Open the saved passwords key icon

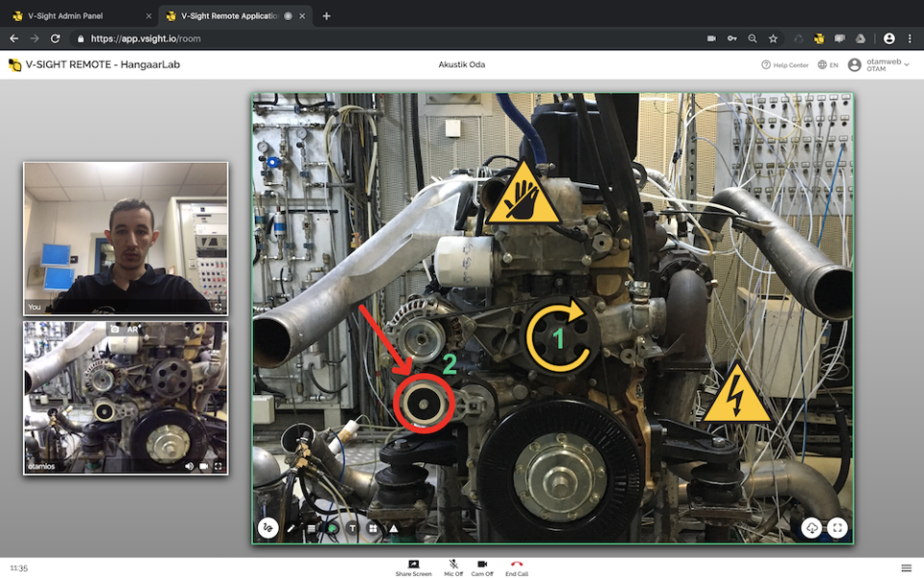click(x=731, y=39)
